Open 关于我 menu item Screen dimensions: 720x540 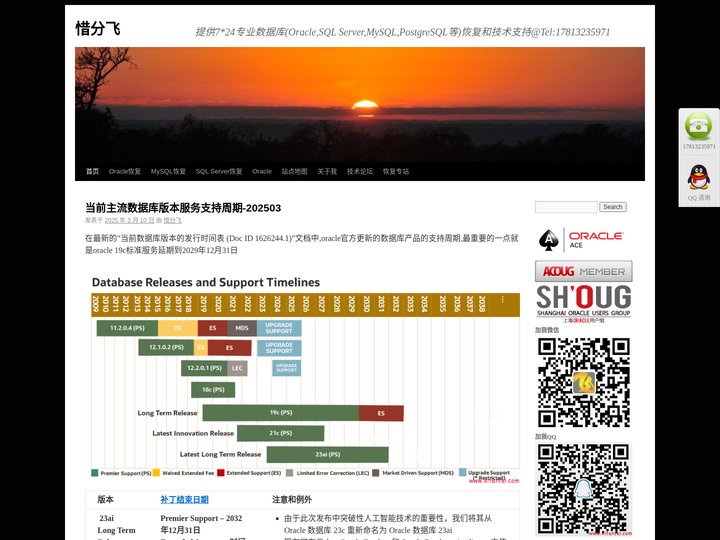point(327,171)
